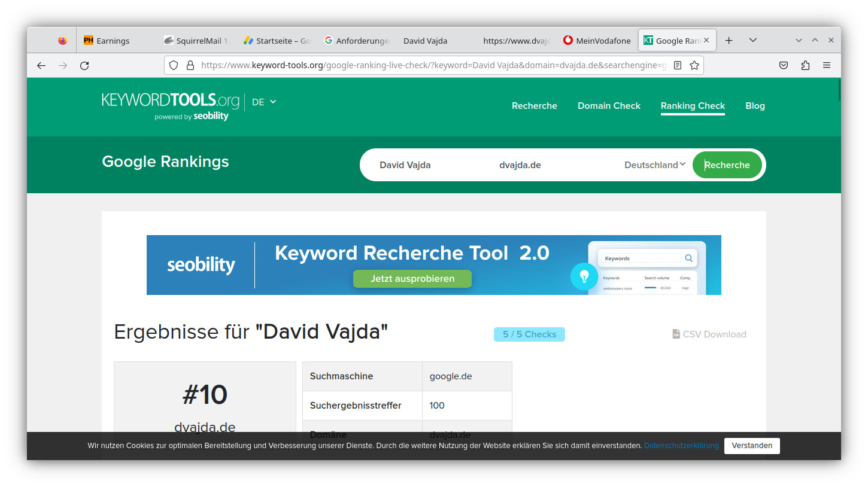
Task: Open the Domain Check menu item
Action: pos(609,106)
